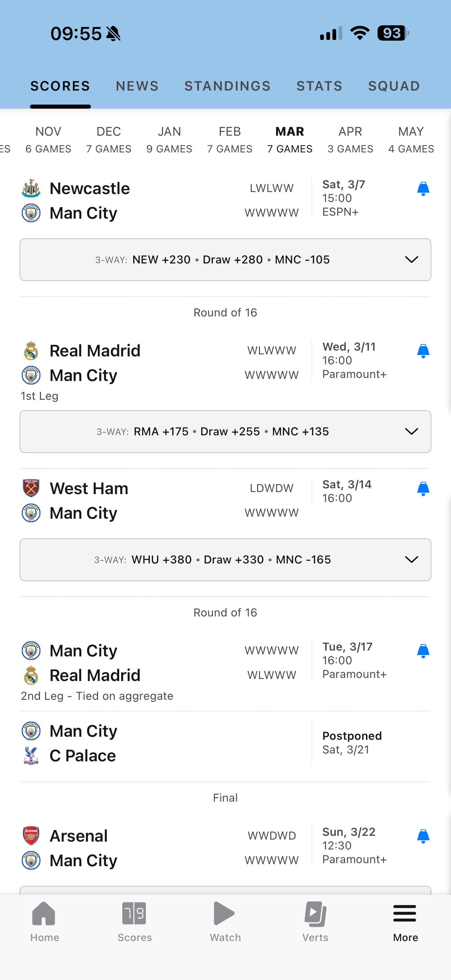Viewport: 451px width, 980px height.
Task: Tap the Newcastle club crest
Action: click(31, 188)
